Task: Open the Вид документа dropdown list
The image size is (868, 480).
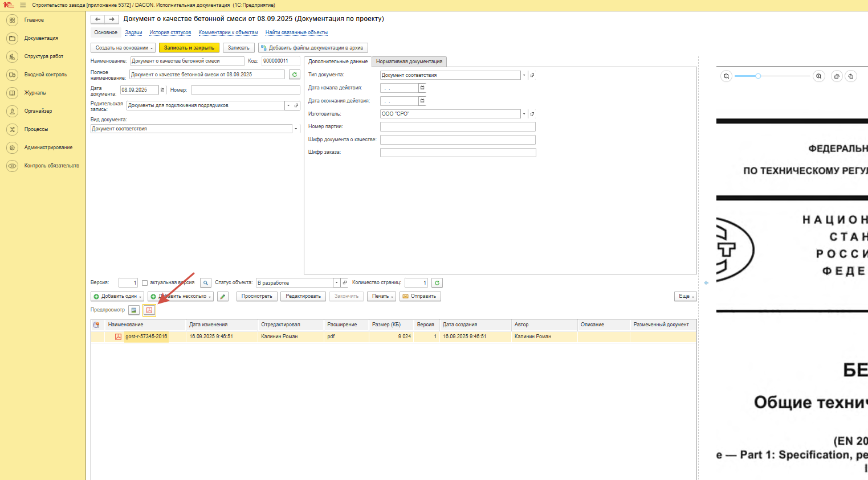Action: (296, 129)
